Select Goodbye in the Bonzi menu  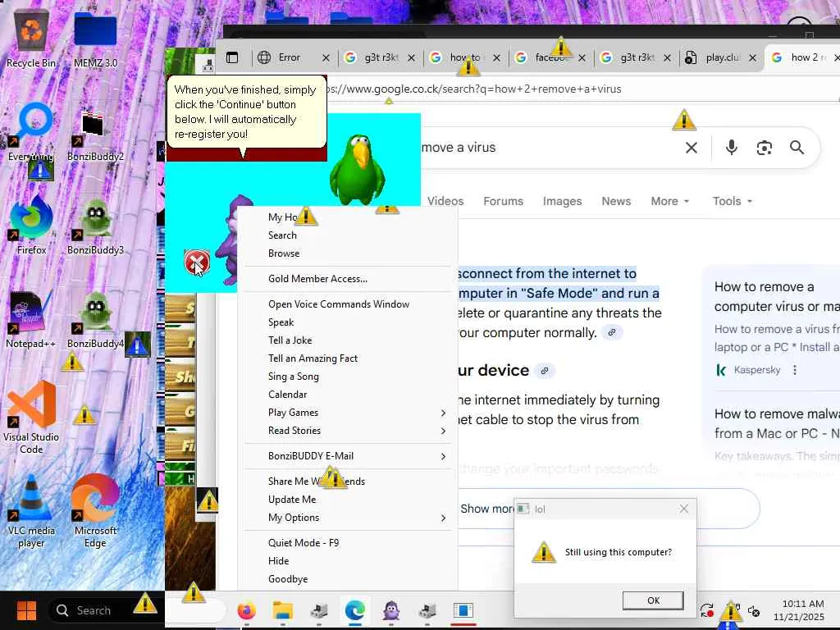(348, 579)
